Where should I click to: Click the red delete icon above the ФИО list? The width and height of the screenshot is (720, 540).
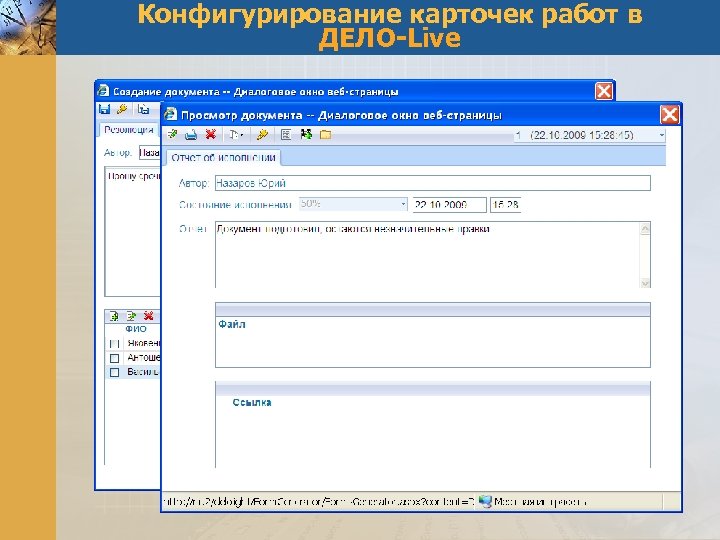148,316
